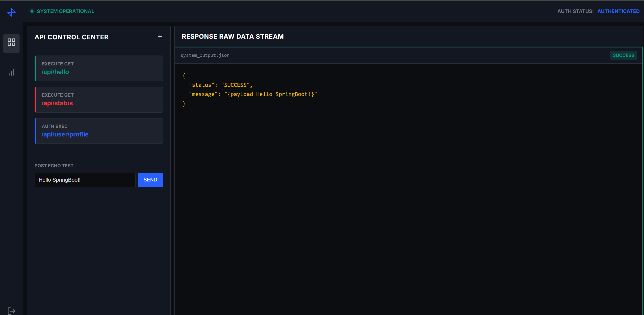Click the POST ECHO TEST section label
Viewport: 644px width, 315px height.
(54, 165)
